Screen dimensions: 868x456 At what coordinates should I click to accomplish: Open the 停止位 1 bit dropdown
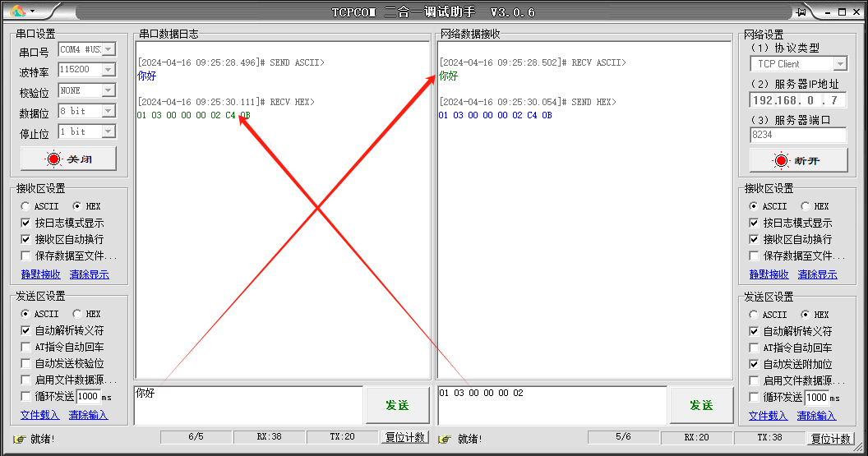coord(108,131)
